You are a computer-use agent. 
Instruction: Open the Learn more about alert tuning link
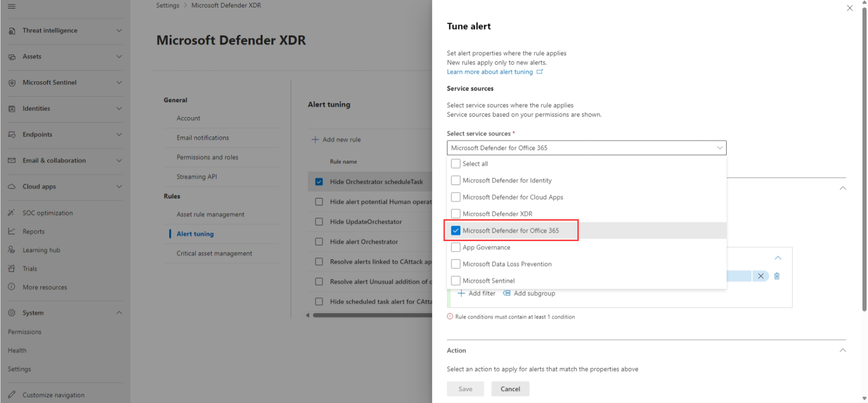490,71
